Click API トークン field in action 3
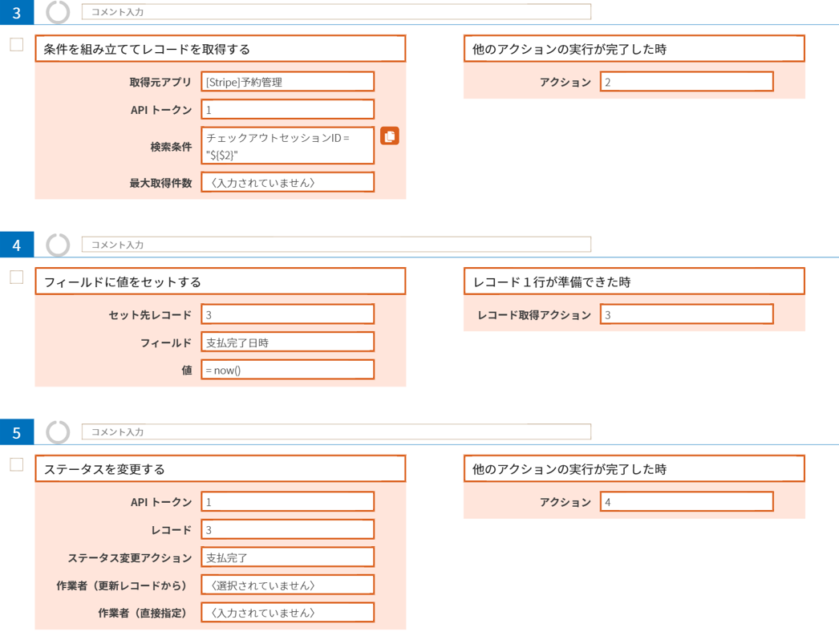Viewport: 839px width, 644px height. (x=287, y=110)
